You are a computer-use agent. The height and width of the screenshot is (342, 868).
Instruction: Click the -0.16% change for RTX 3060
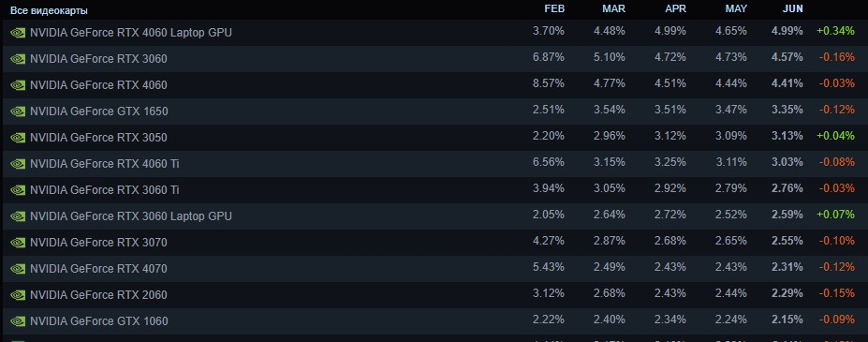pos(836,58)
